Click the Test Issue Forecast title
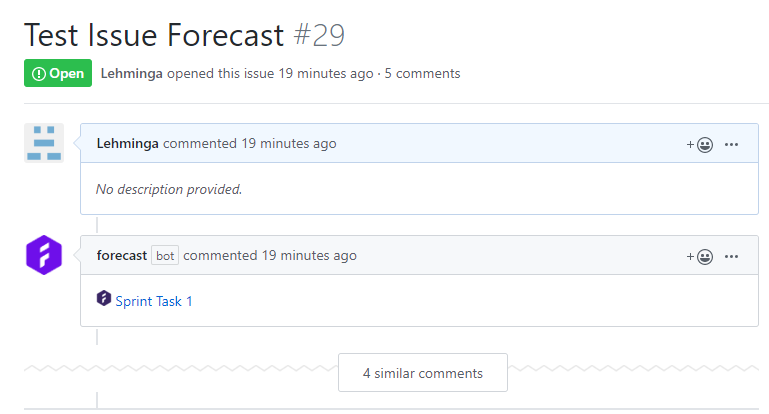769x414 pixels. (154, 35)
